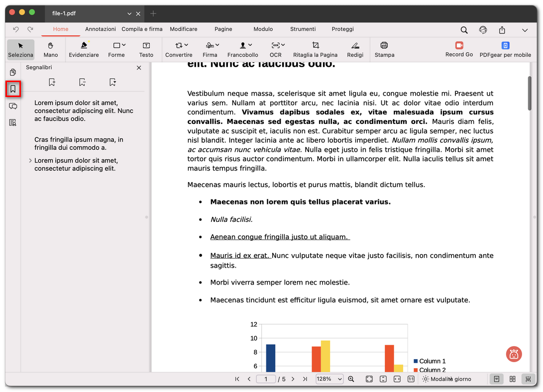Switch to two-page view layout

[x=512, y=379]
